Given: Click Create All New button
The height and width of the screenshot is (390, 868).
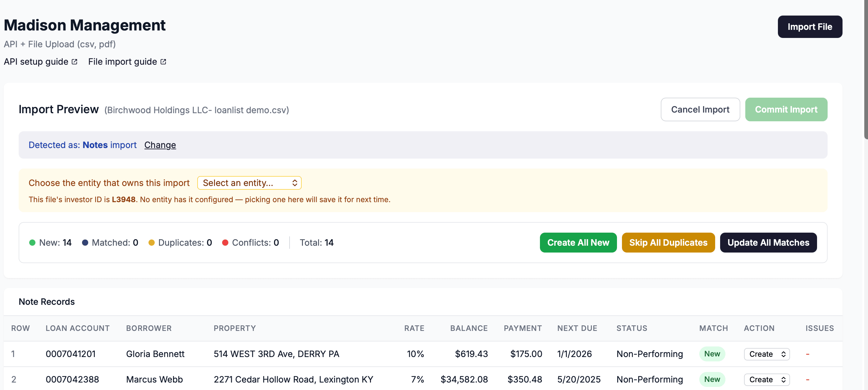Looking at the screenshot, I should coord(578,243).
